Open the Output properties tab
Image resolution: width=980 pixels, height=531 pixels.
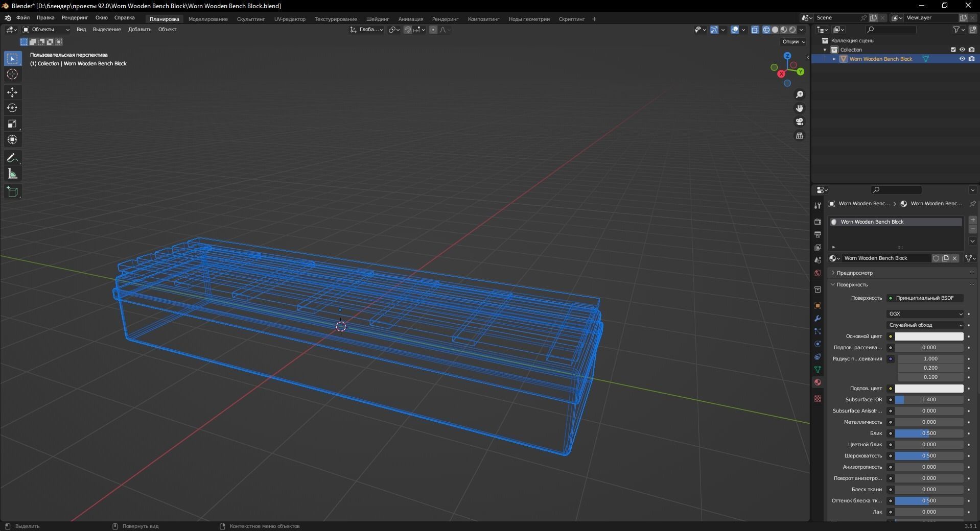click(x=818, y=234)
